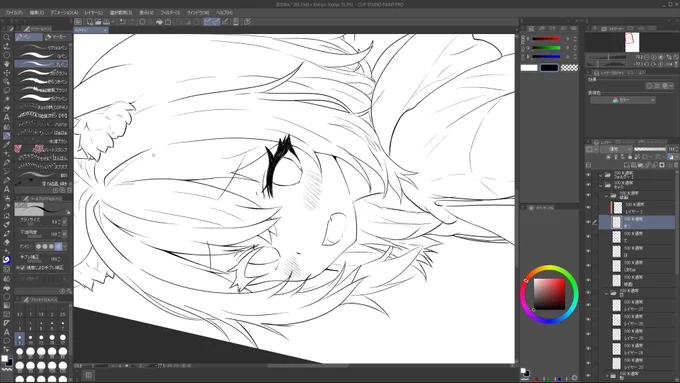Open the ファイル menu
The image size is (680, 383).
pyautogui.click(x=14, y=13)
